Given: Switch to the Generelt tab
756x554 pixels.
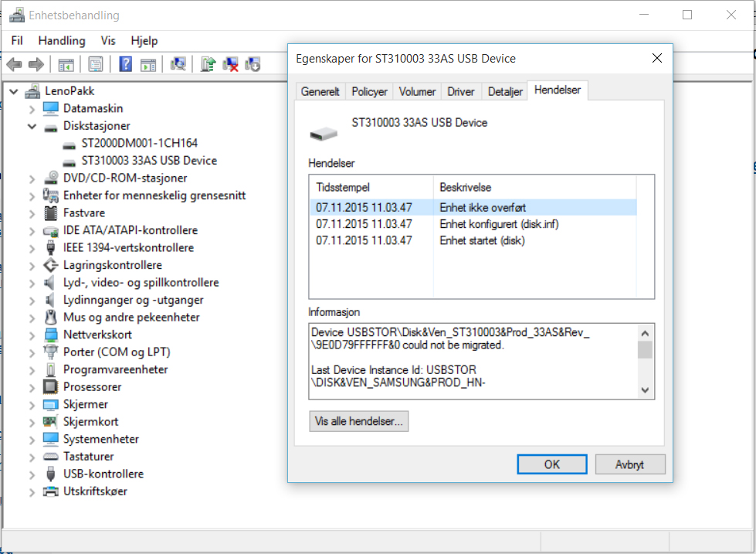Looking at the screenshot, I should point(320,92).
